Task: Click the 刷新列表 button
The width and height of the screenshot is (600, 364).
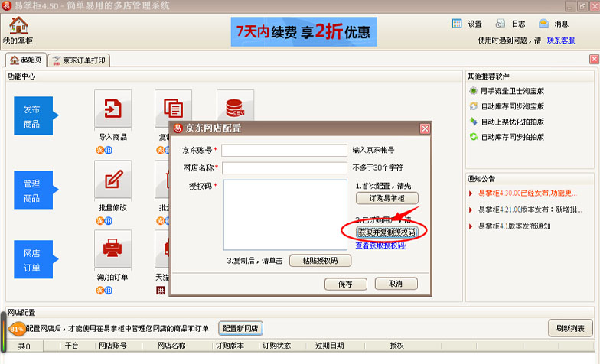Action: coord(570,329)
